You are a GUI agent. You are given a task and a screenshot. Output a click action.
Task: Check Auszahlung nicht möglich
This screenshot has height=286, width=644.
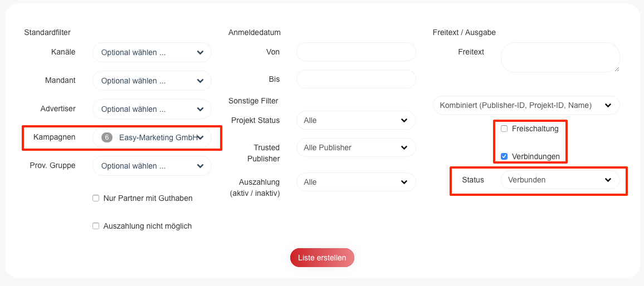[96, 226]
